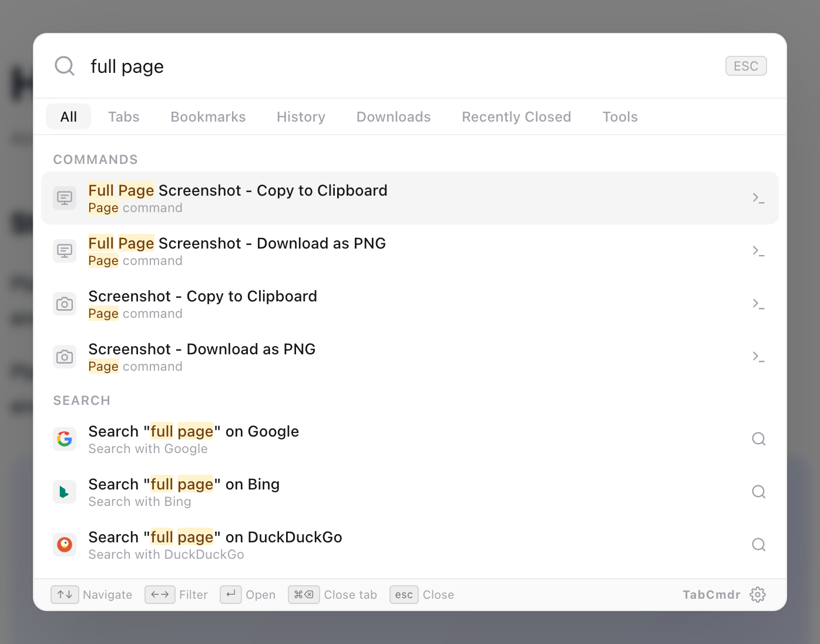The width and height of the screenshot is (820, 644).
Task: Search "full page" on Bing
Action: [x=410, y=492]
